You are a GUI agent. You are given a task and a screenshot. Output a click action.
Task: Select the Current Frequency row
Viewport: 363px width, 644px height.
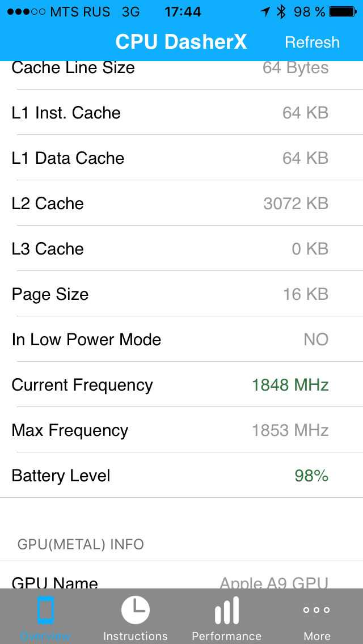(181, 385)
